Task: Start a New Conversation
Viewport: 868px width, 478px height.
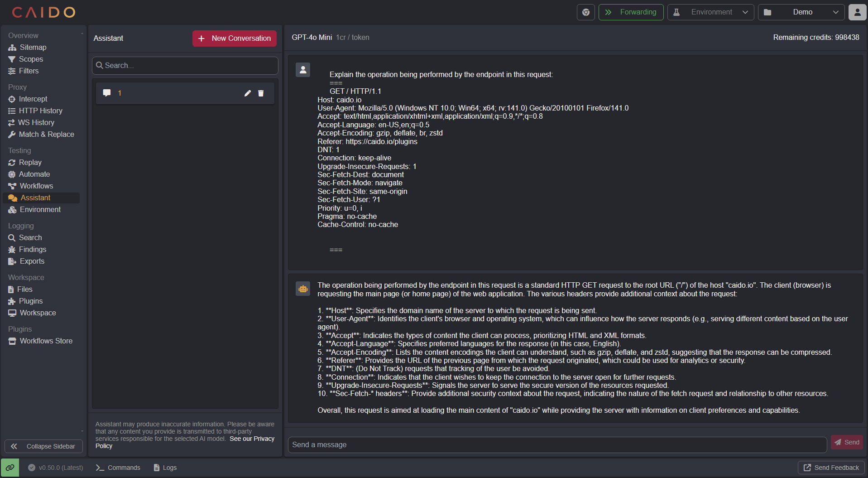Action: click(234, 38)
